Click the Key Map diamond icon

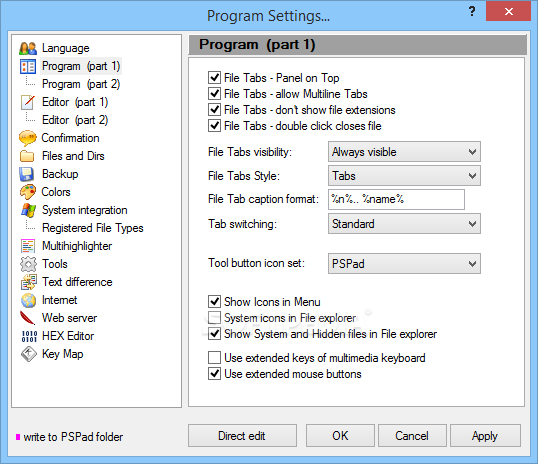point(28,354)
